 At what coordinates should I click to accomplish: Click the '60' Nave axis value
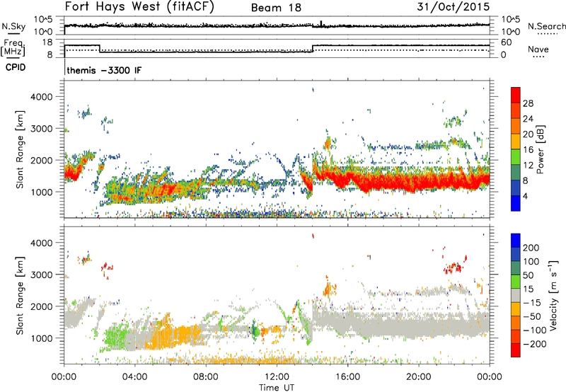tap(506, 42)
